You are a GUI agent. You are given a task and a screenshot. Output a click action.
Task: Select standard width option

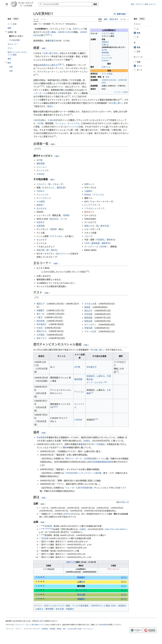tap(135, 47)
